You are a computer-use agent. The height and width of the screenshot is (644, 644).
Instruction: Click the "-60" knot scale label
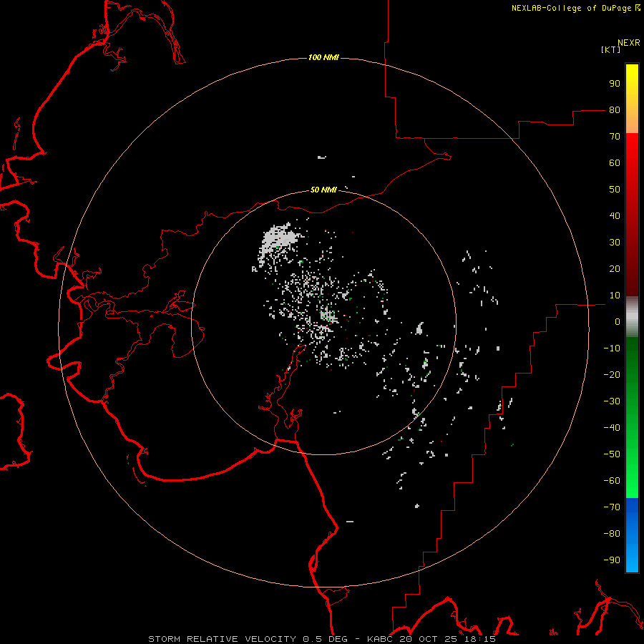612,481
